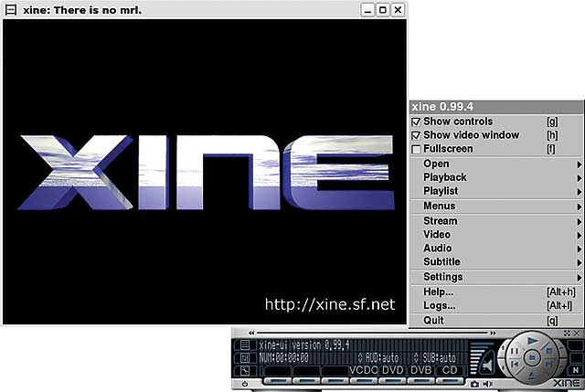
Task: Click the square button right of play
Action: (x=548, y=351)
